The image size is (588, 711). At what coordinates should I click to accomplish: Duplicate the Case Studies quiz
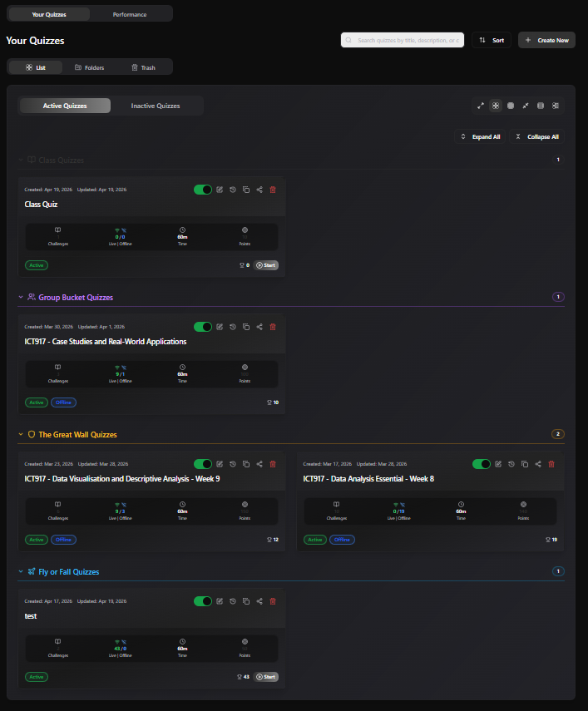[x=246, y=327]
